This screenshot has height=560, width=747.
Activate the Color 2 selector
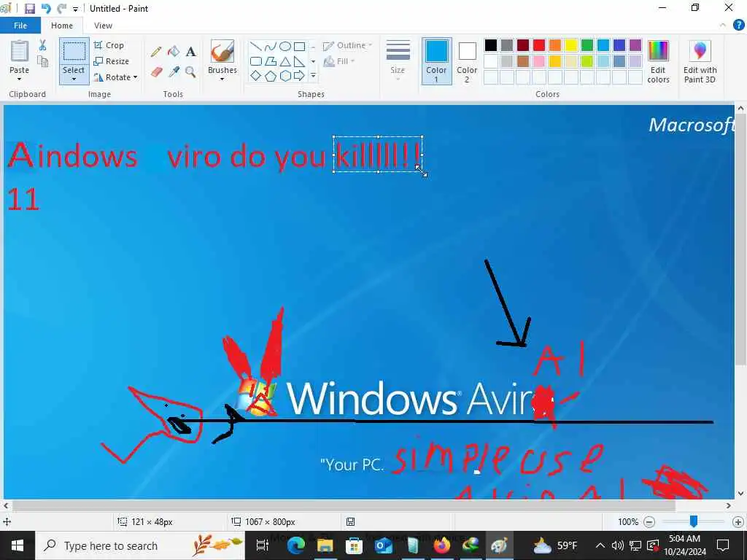click(467, 61)
